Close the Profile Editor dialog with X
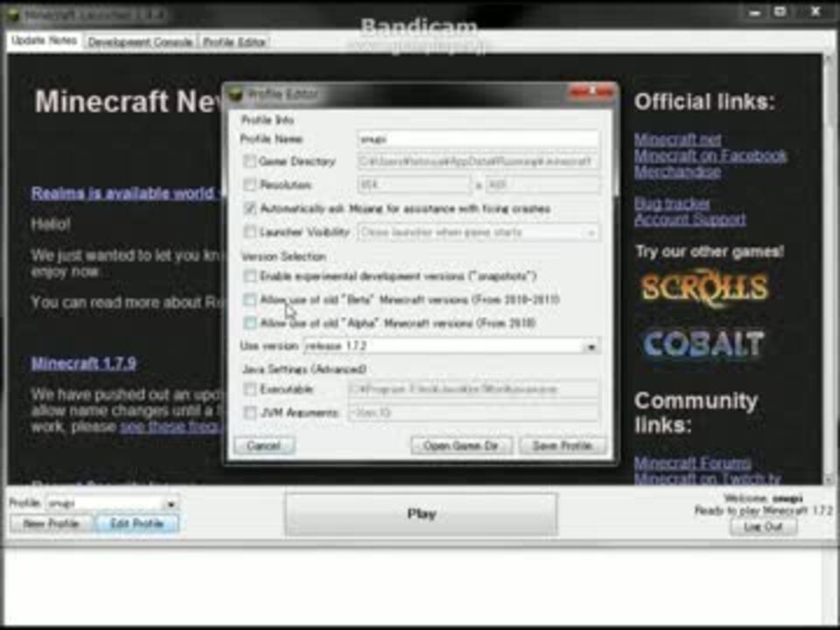The height and width of the screenshot is (630, 840). (592, 92)
